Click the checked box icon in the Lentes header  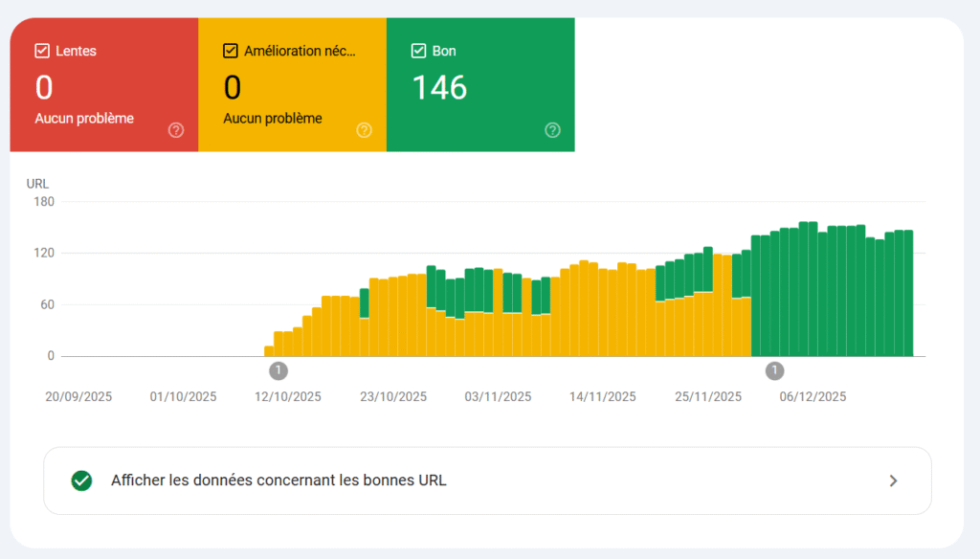pyautogui.click(x=40, y=50)
